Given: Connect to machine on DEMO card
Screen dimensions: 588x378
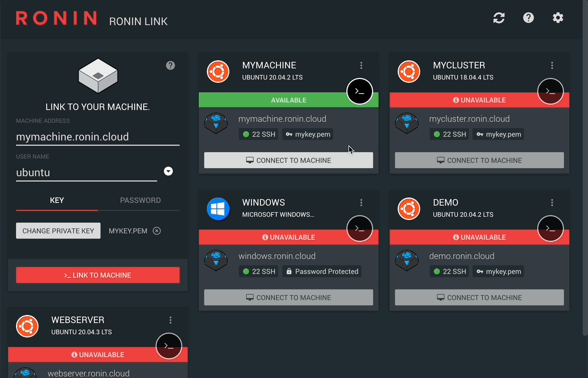Looking at the screenshot, I should (x=479, y=297).
